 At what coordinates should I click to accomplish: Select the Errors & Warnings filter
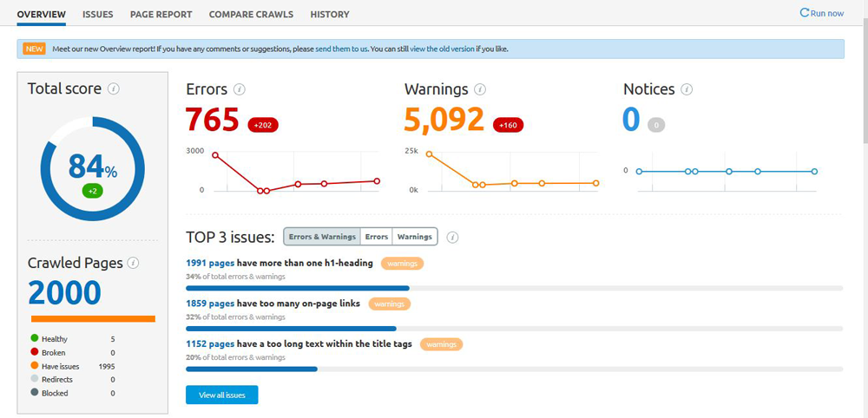[x=322, y=237]
